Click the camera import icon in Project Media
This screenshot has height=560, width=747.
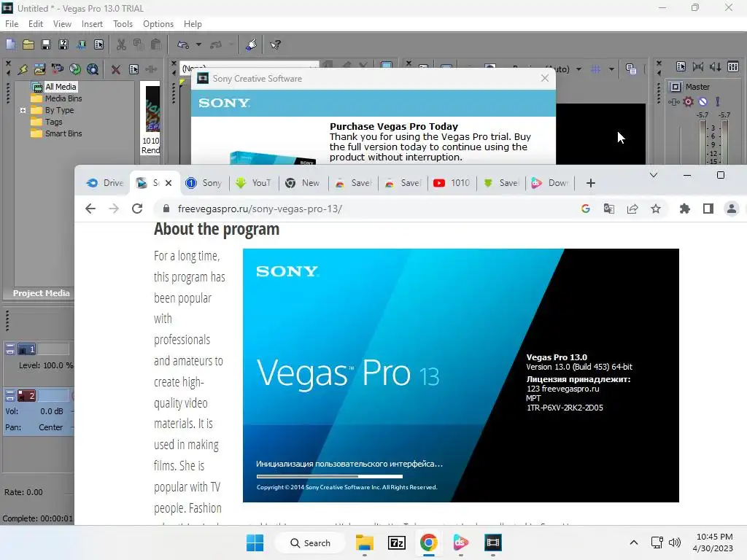point(57,69)
